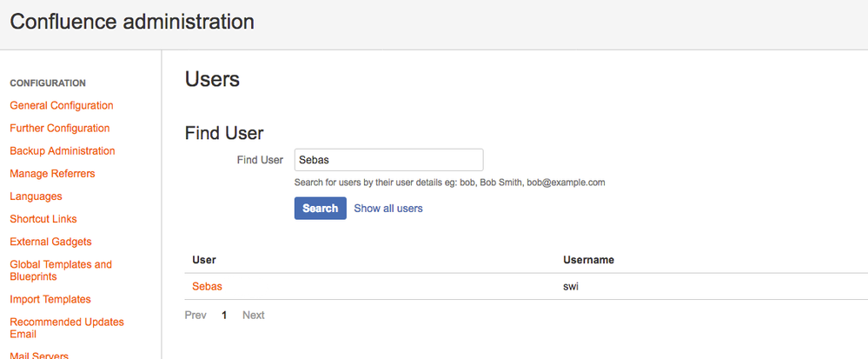The height and width of the screenshot is (359, 868).
Task: Click the Confluence administration title
Action: coord(132,22)
